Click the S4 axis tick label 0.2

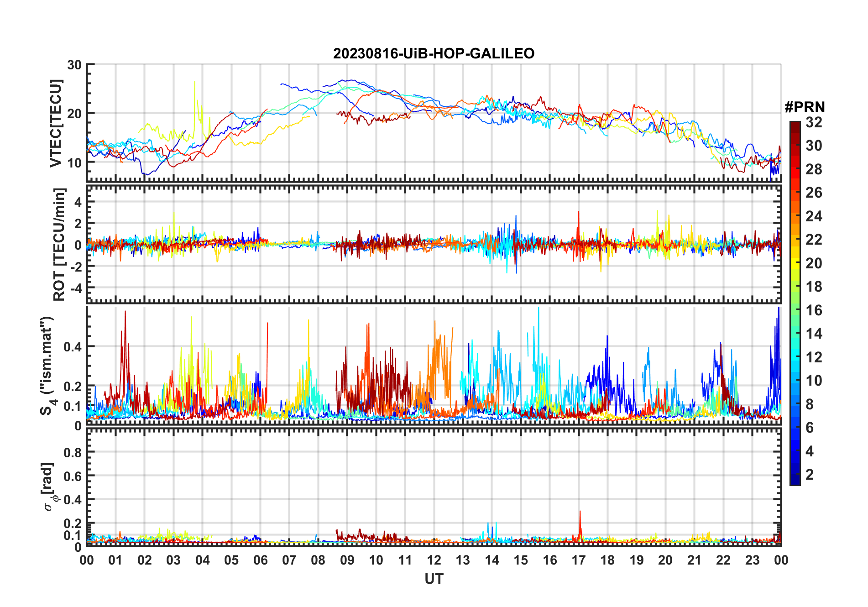(73, 387)
